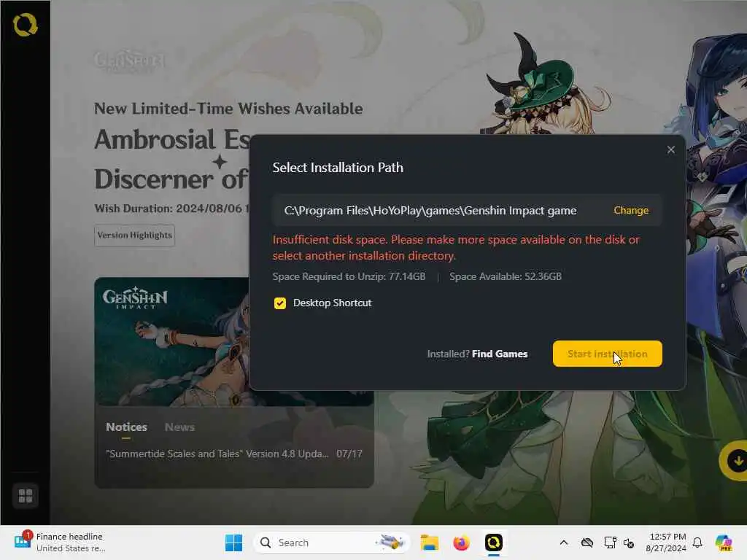Open the game grid icon in sidebar
This screenshot has width=747, height=560.
[x=26, y=496]
